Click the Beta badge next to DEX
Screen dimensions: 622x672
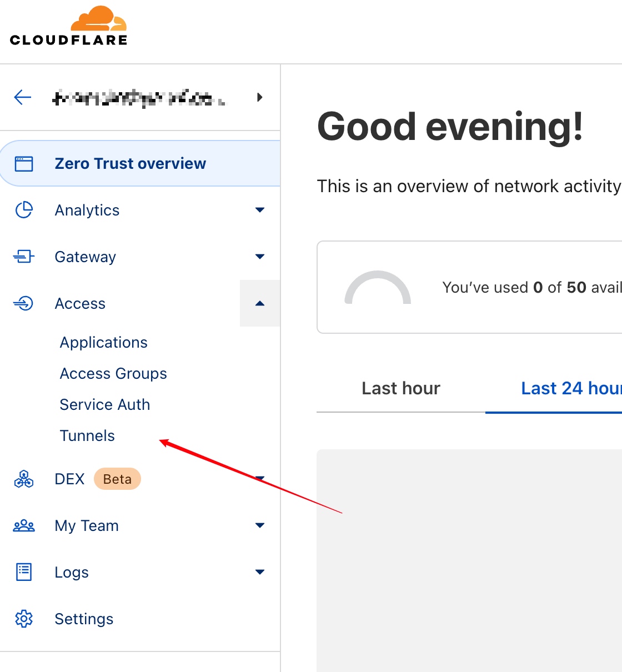[117, 479]
